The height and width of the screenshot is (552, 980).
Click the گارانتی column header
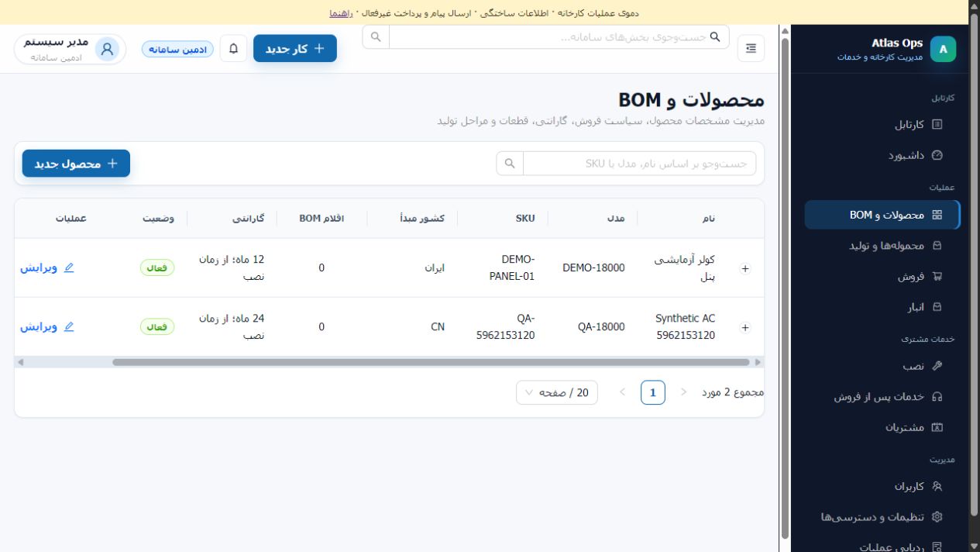point(232,219)
